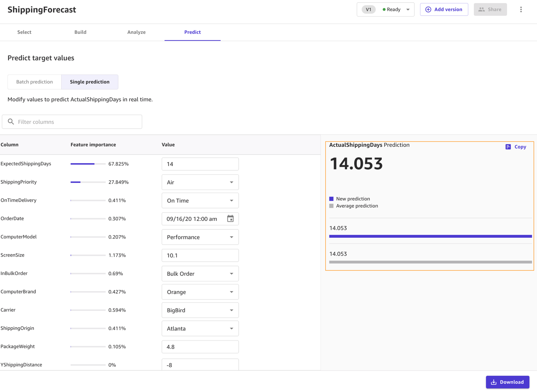Open the Build tab
Screen dimensions: 537x392
80,32
